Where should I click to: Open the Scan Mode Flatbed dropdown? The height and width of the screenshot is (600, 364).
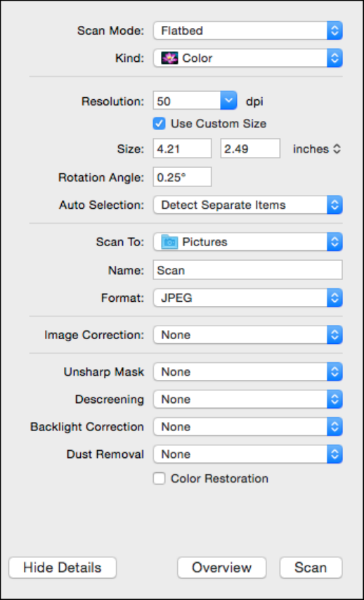(248, 31)
